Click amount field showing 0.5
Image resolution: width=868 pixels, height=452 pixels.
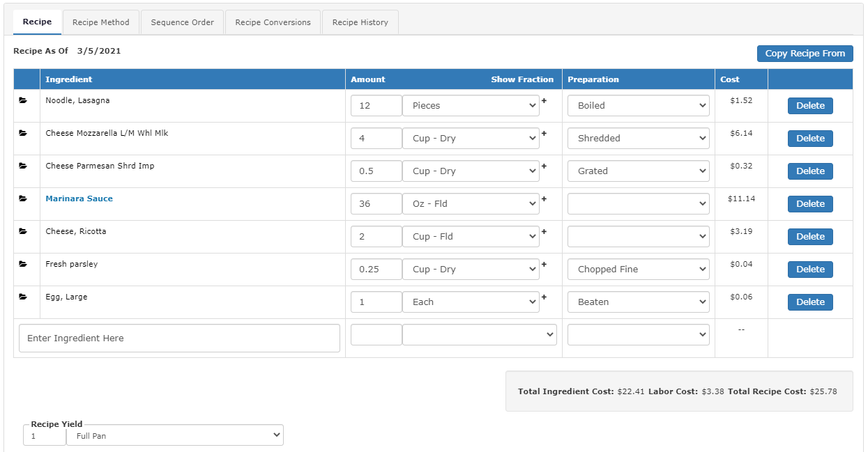376,171
